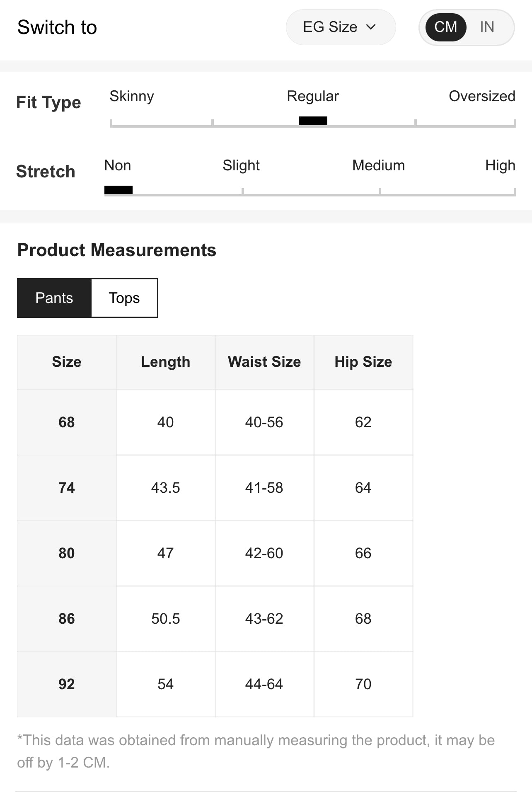Click the Hip Size column header
This screenshot has height=792, width=532.
pos(363,362)
